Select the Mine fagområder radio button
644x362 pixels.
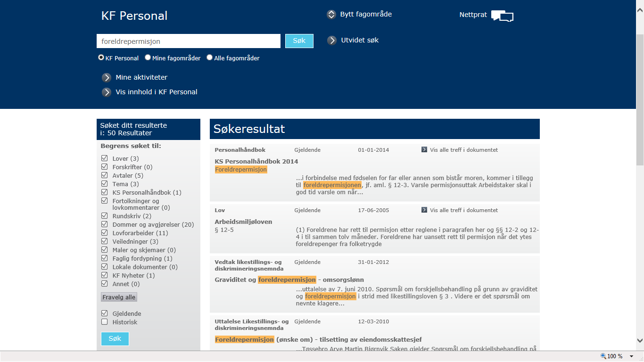tap(148, 58)
